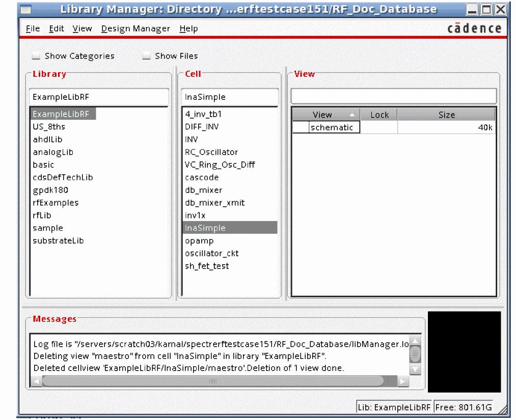Click the Lib: ExampleLibRF status entry
Viewport: 516px width, 420px height.
point(394,407)
